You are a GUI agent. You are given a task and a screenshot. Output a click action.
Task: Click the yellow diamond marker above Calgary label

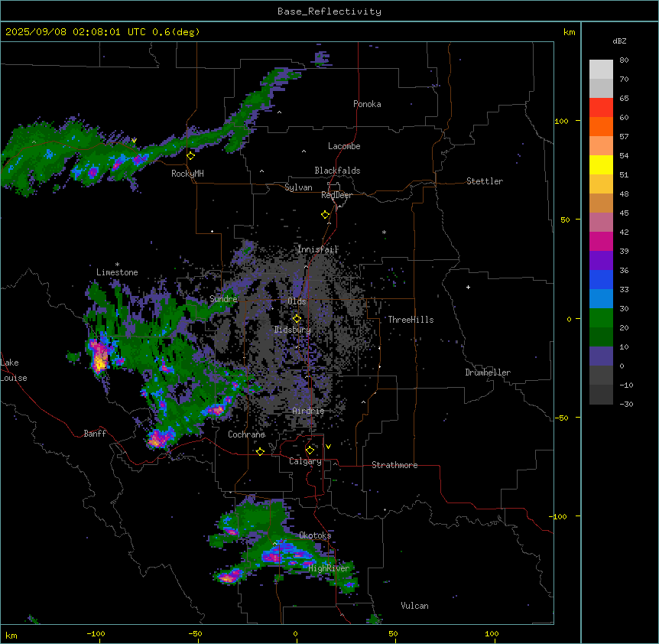(x=310, y=450)
